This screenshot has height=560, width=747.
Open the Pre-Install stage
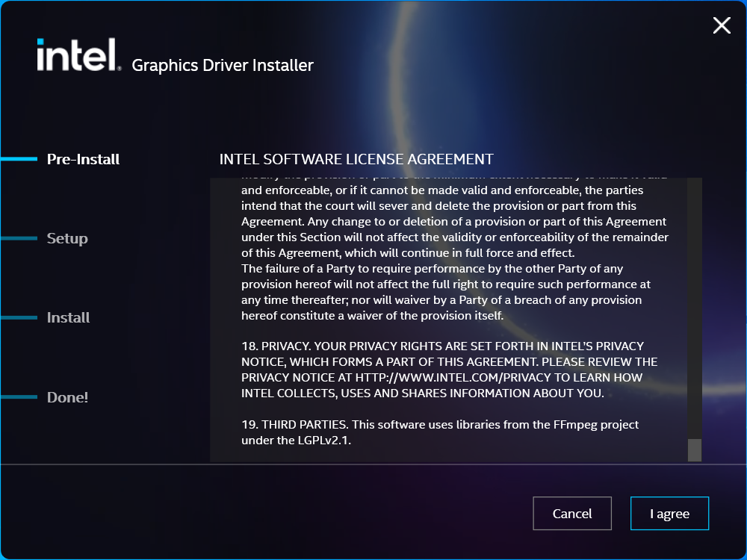(83, 159)
